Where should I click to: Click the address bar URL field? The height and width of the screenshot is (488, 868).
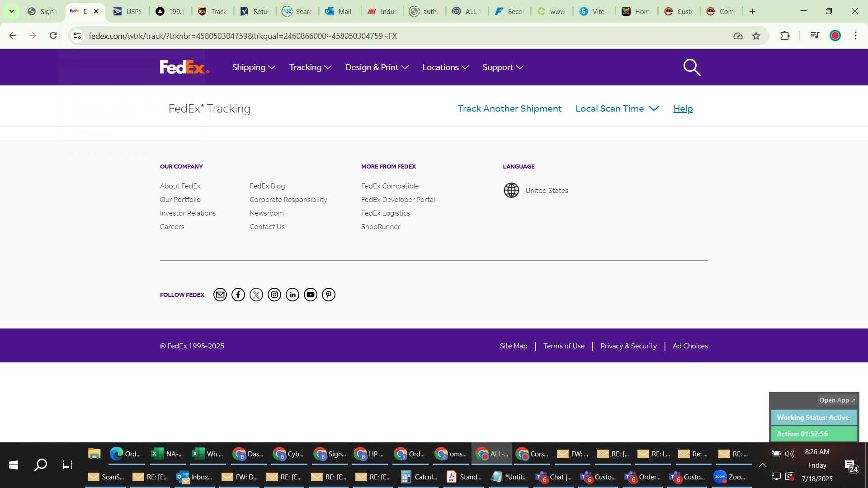(x=407, y=36)
